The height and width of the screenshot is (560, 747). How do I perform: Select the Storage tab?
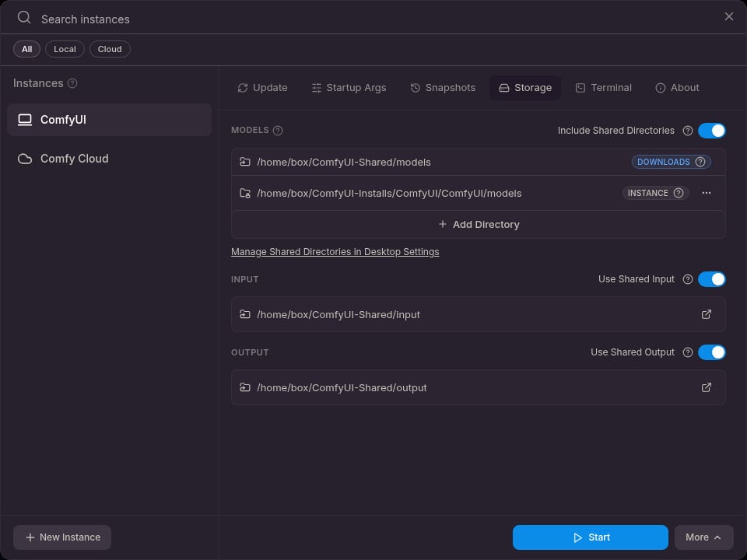pos(525,88)
